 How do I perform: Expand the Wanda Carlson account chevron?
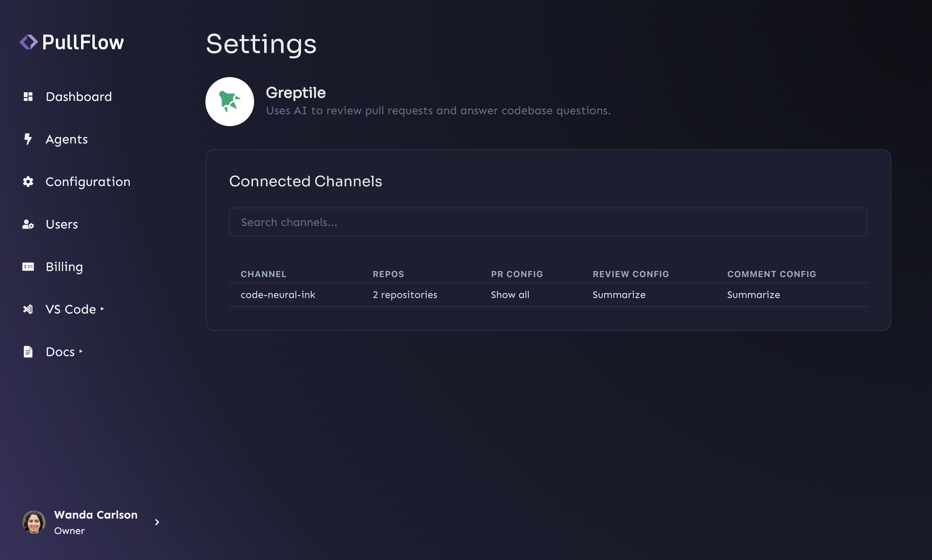157,522
